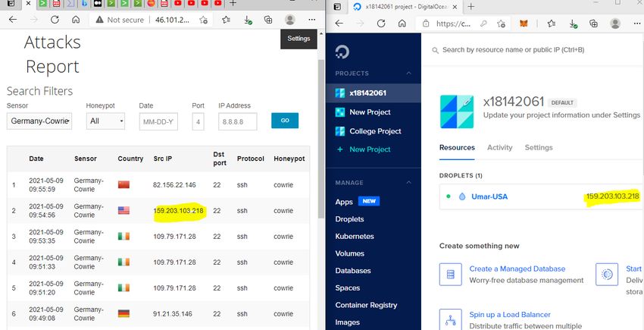Open the Sensor dropdown showing Germany-Cowrie
Screen dimensions: 644x330
(39, 121)
